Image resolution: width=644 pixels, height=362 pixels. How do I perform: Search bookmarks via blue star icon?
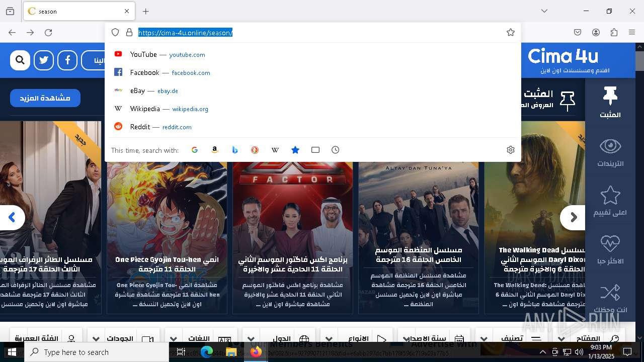[x=295, y=150]
